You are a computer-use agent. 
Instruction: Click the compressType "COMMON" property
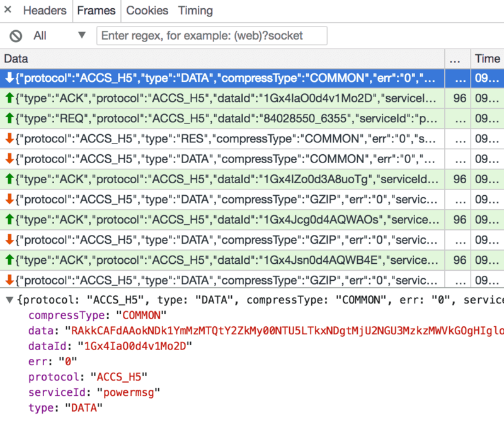[98, 315]
